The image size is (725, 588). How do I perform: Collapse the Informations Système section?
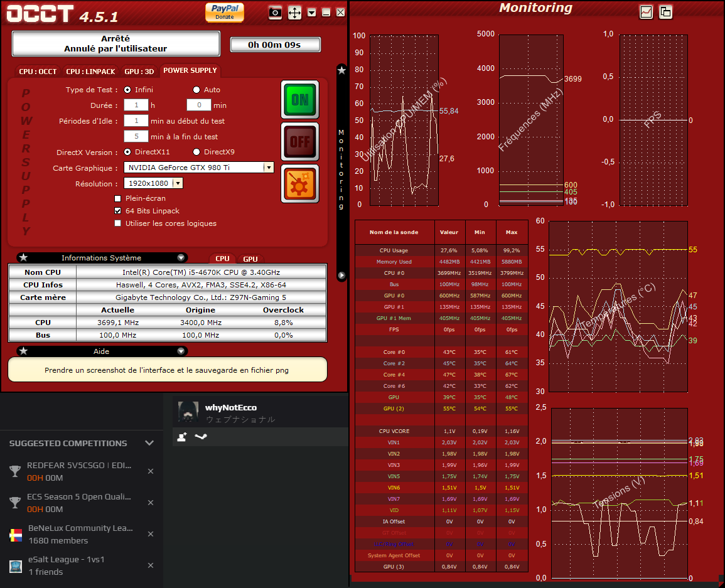[181, 258]
